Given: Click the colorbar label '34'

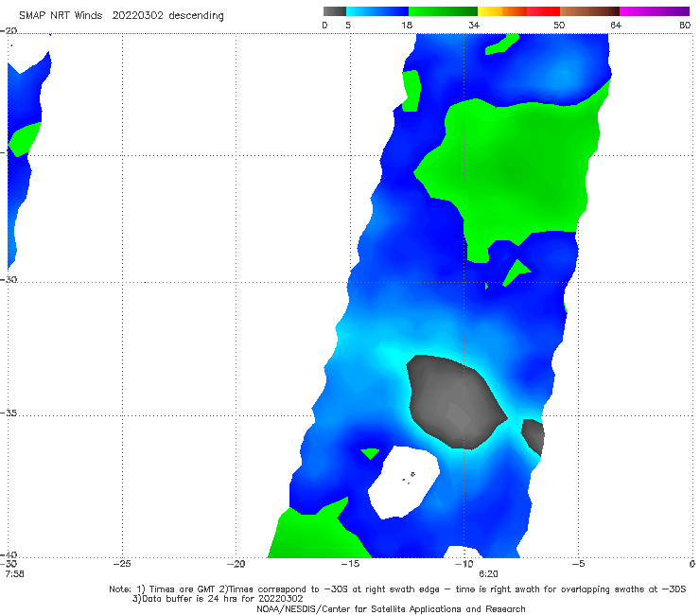Looking at the screenshot, I should (474, 26).
